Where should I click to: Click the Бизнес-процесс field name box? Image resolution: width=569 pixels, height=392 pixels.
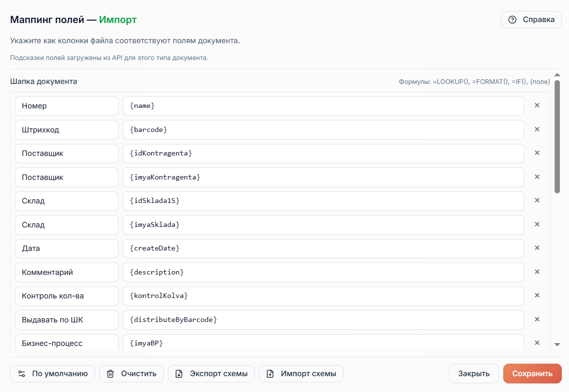pos(66,343)
